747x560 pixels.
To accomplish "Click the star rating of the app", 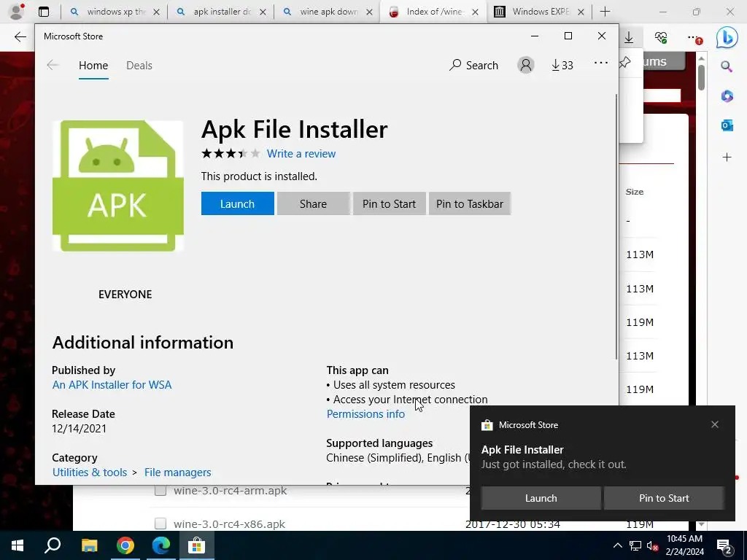I will tap(231, 153).
